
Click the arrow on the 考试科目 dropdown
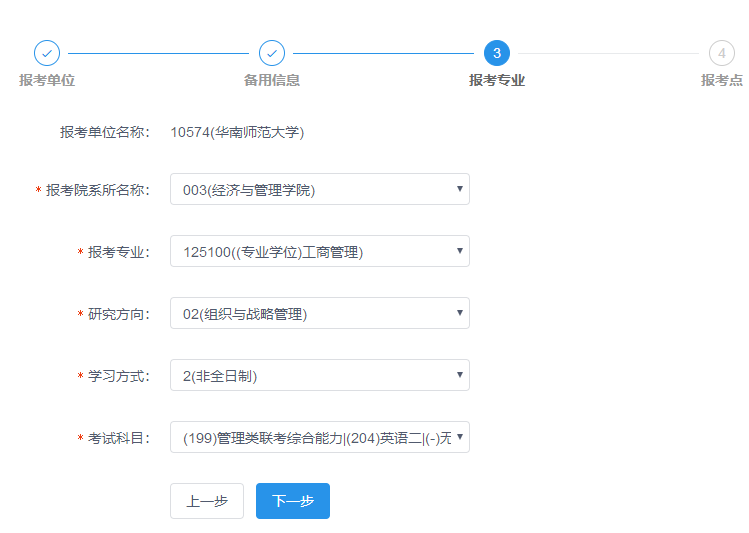click(x=459, y=437)
